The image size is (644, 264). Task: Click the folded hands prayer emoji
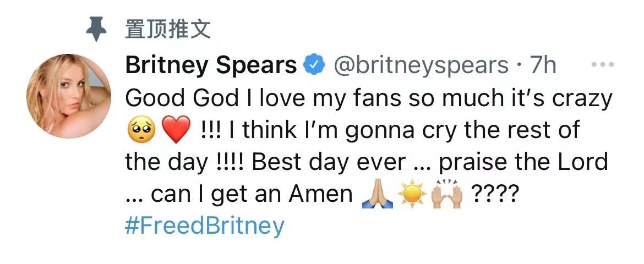(x=377, y=195)
